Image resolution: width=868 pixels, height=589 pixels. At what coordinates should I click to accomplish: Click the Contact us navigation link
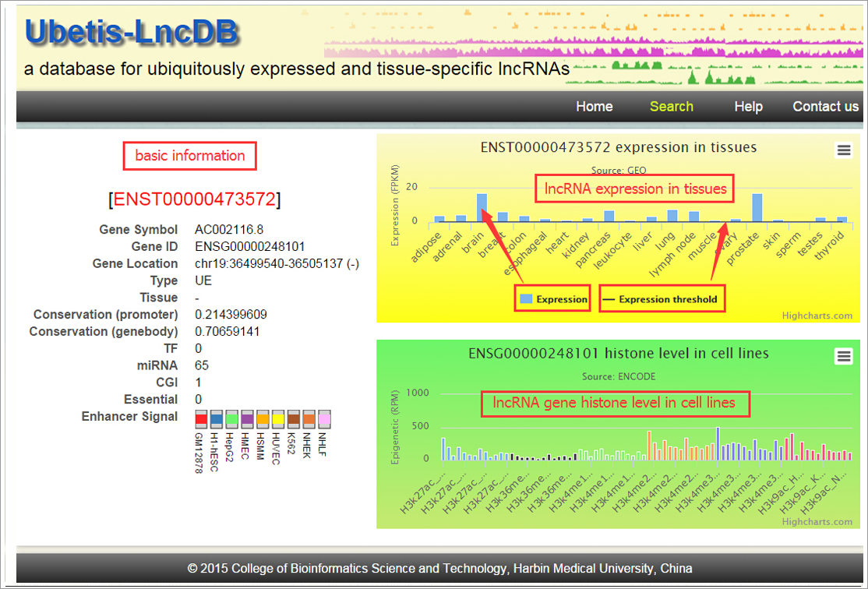[x=825, y=107]
